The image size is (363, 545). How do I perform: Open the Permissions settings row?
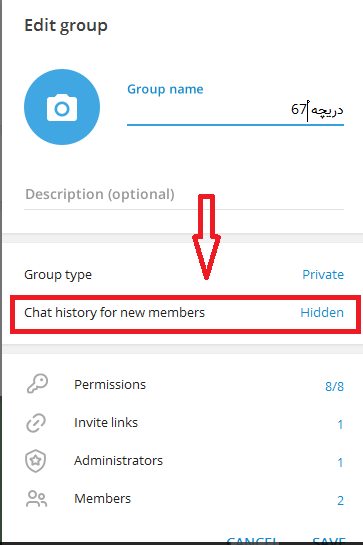coord(183,385)
